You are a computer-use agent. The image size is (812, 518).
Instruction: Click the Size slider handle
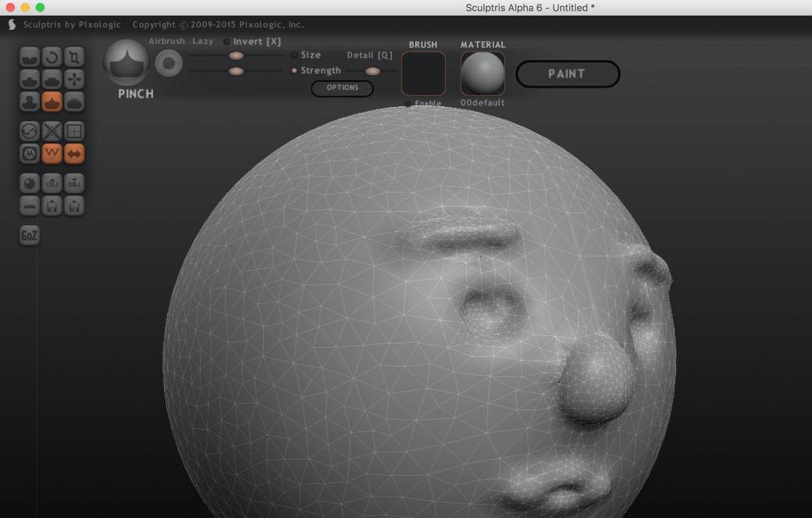pos(236,55)
